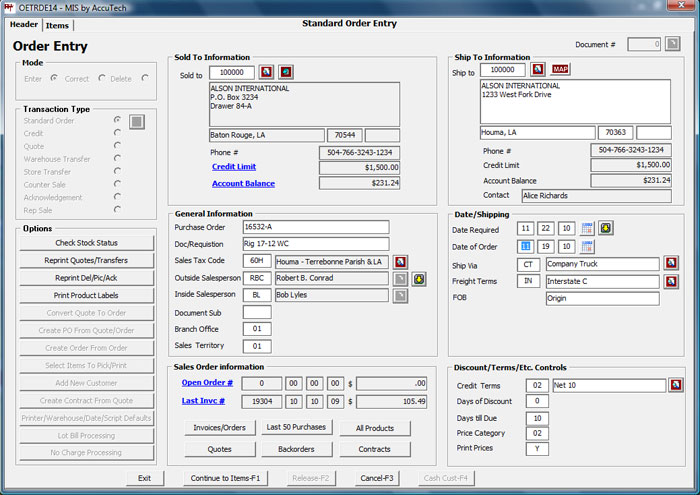The image size is (700, 495).
Task: Click the Purchase Order input field
Action: click(315, 227)
